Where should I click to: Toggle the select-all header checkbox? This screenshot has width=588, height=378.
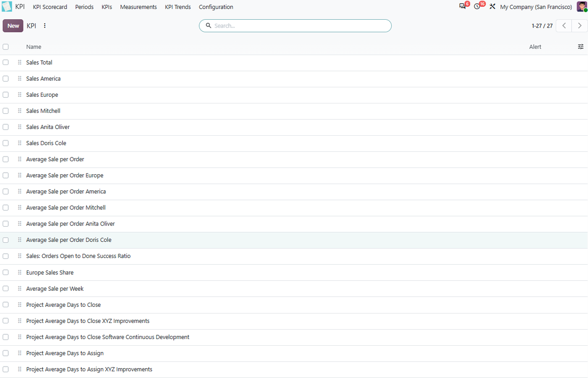(6, 47)
